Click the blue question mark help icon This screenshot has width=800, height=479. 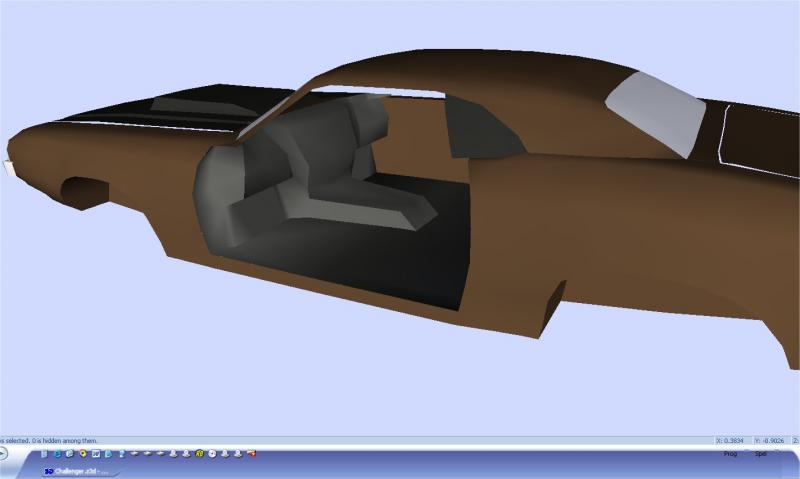click(x=121, y=454)
